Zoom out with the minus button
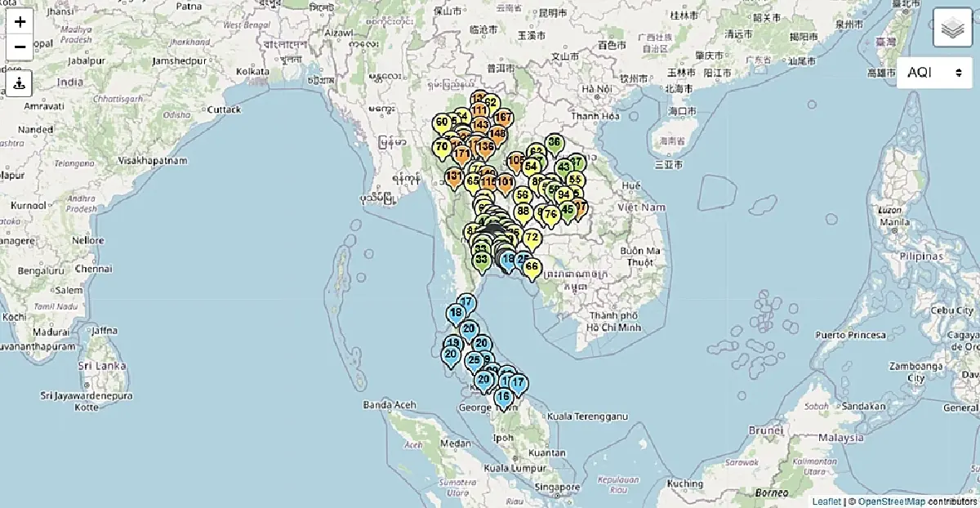This screenshot has height=508, width=980. (x=20, y=47)
